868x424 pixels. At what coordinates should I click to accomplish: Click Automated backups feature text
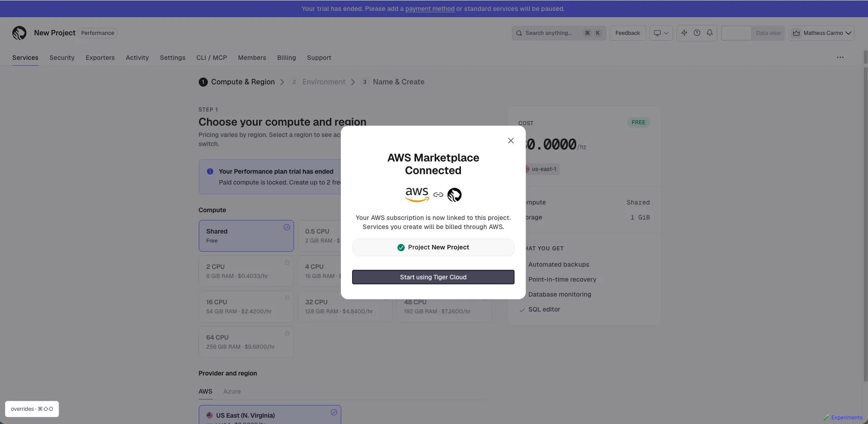click(x=559, y=264)
